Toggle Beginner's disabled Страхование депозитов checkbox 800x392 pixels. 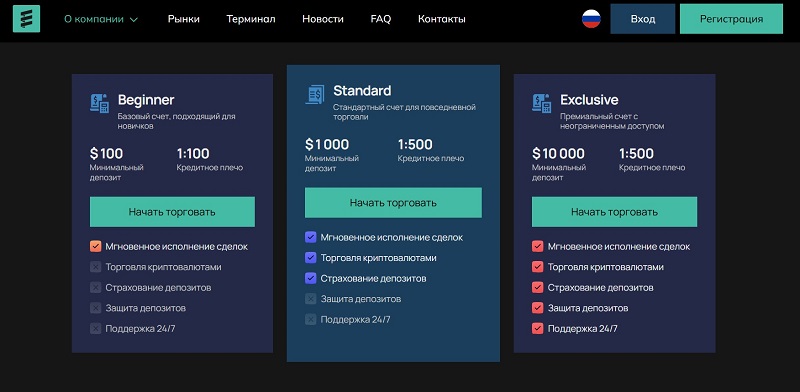95,287
